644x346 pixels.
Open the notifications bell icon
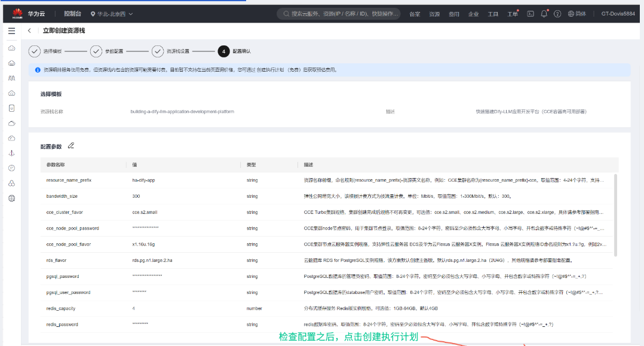coord(544,14)
